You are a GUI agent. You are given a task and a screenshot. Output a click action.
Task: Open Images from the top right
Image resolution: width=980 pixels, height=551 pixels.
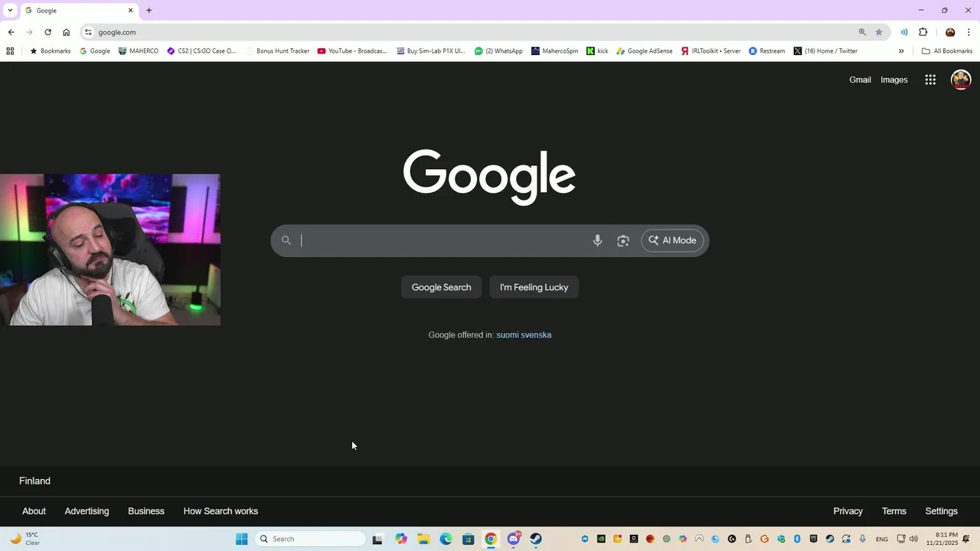[x=893, y=80]
